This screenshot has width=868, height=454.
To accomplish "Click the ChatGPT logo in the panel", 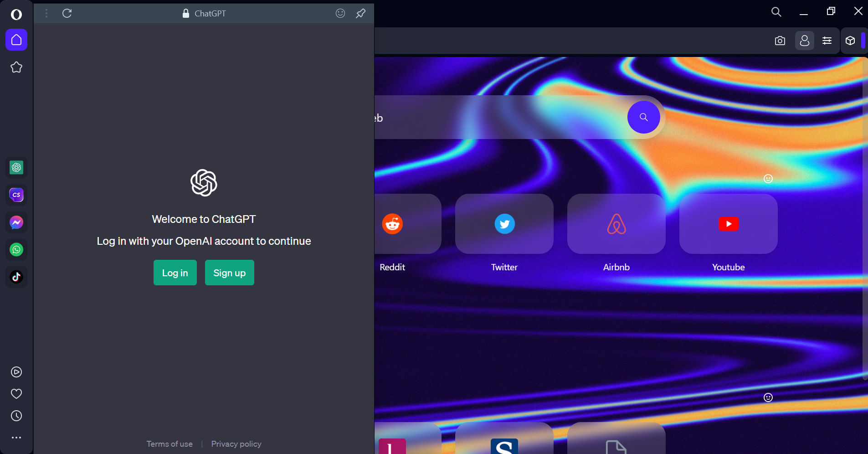I will 204,183.
